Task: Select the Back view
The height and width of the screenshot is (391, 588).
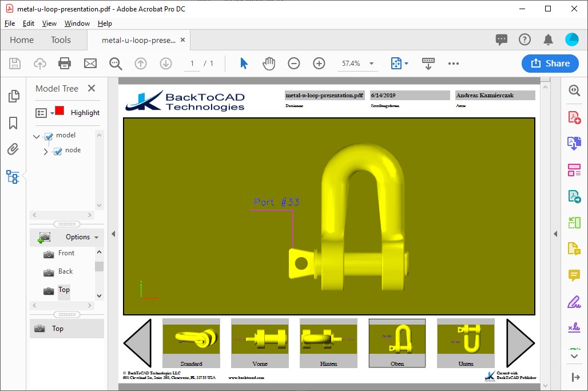Action: [x=66, y=271]
